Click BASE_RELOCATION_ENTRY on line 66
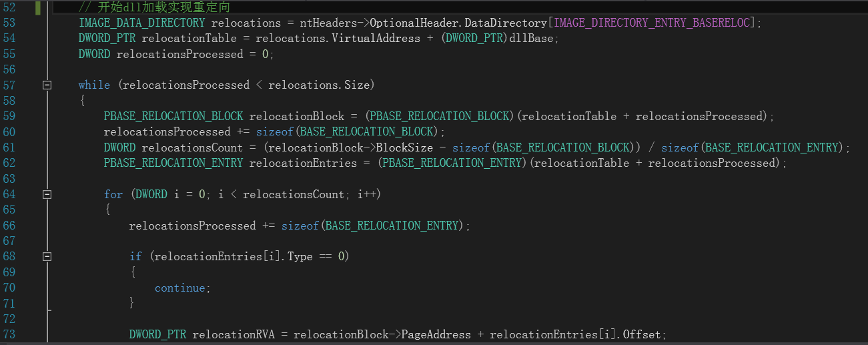 [x=392, y=226]
